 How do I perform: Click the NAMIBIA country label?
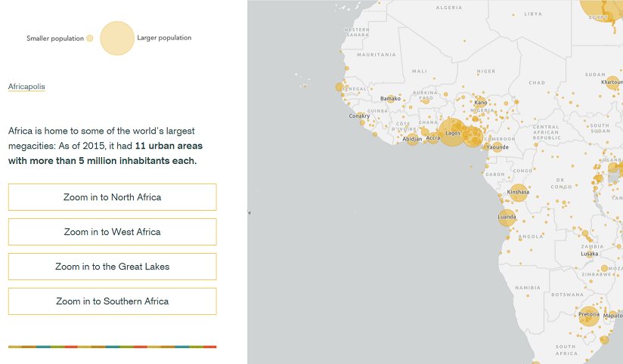[x=528, y=288]
